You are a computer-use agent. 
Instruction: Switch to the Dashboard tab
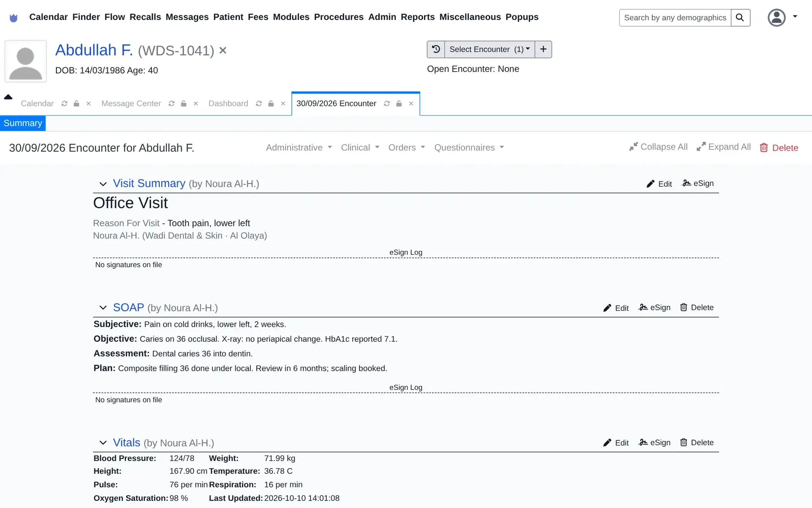point(228,104)
